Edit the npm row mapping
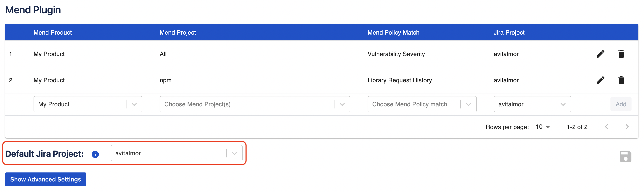This screenshot has height=192, width=644. (600, 80)
